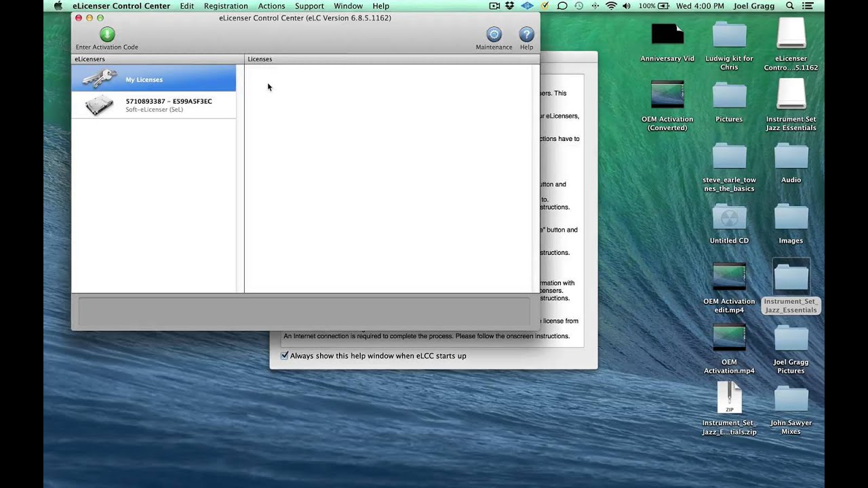Click the Enter Activation Code green icon

(107, 34)
